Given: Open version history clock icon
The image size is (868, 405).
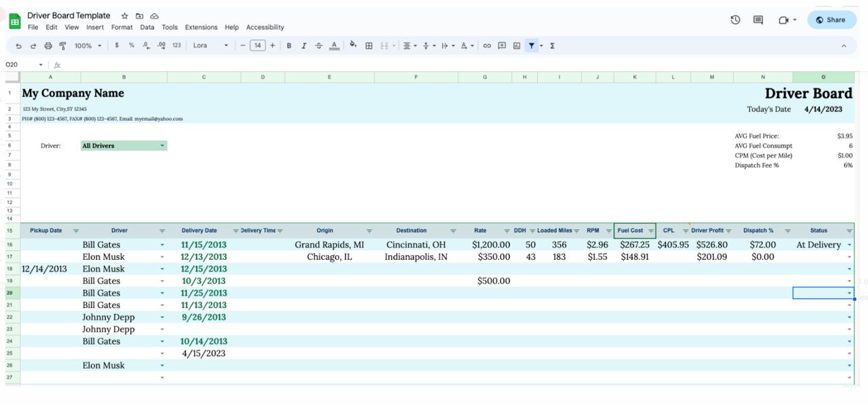Looking at the screenshot, I should pyautogui.click(x=735, y=20).
